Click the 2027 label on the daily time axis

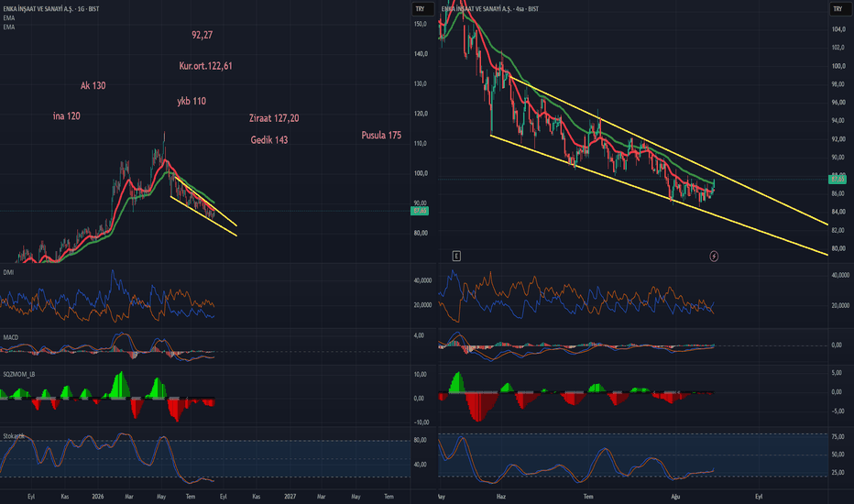290,497
